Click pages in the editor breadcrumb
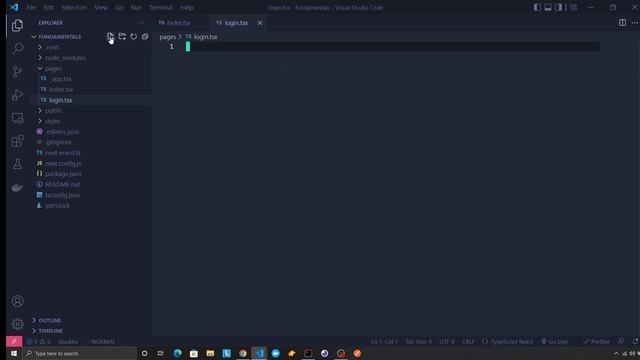 pos(167,37)
